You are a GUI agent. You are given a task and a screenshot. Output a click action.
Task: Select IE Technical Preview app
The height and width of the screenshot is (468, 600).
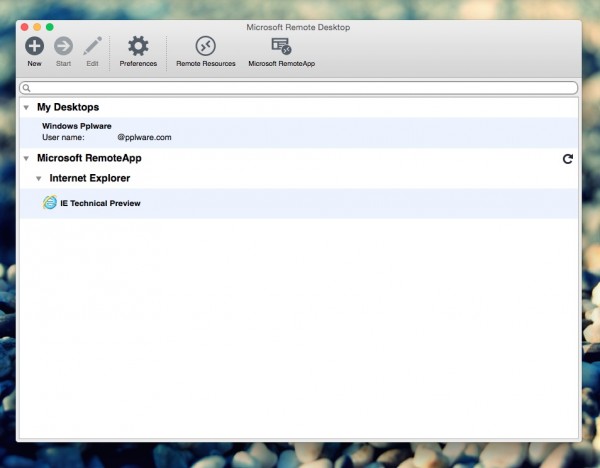[299, 203]
